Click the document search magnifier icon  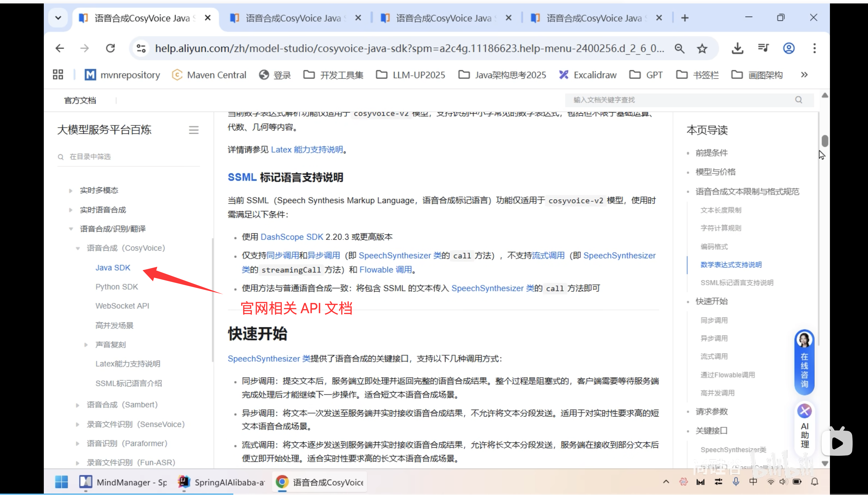tap(798, 100)
